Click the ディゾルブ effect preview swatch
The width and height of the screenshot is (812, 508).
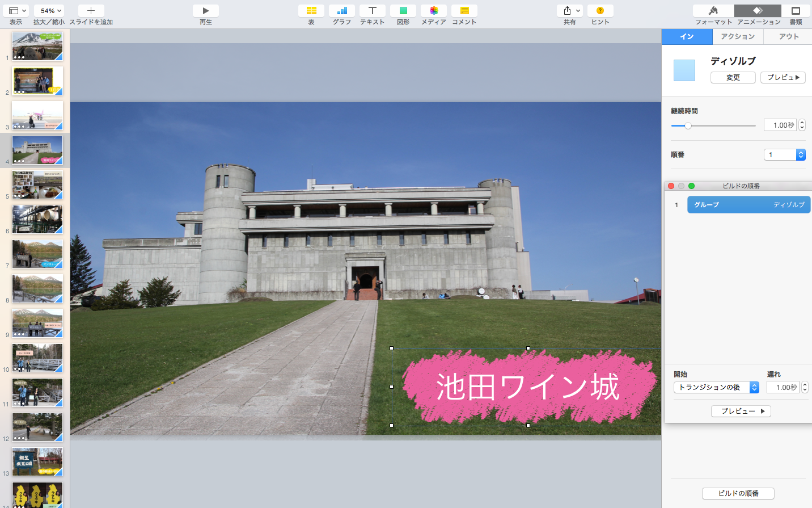click(x=684, y=70)
